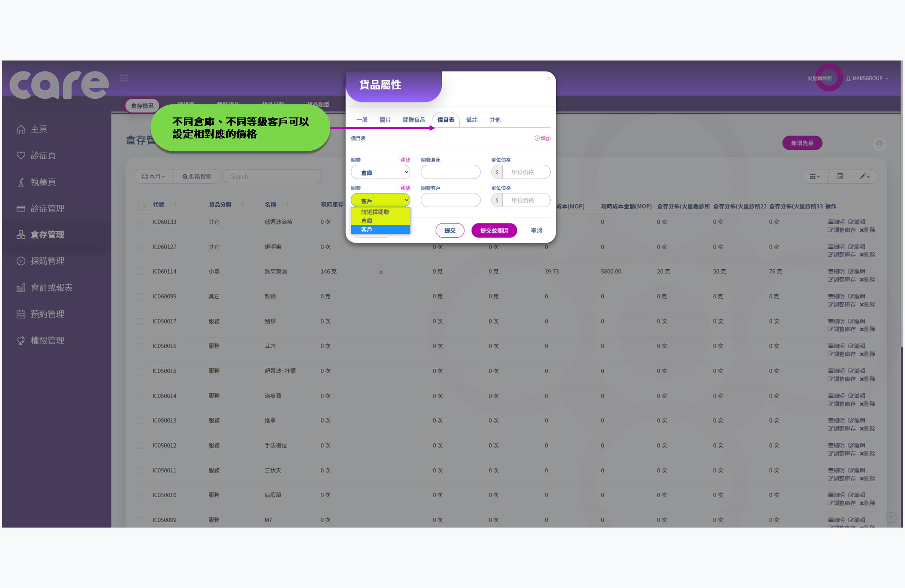
Task: Click the 提交並關閉 button
Action: point(494,230)
